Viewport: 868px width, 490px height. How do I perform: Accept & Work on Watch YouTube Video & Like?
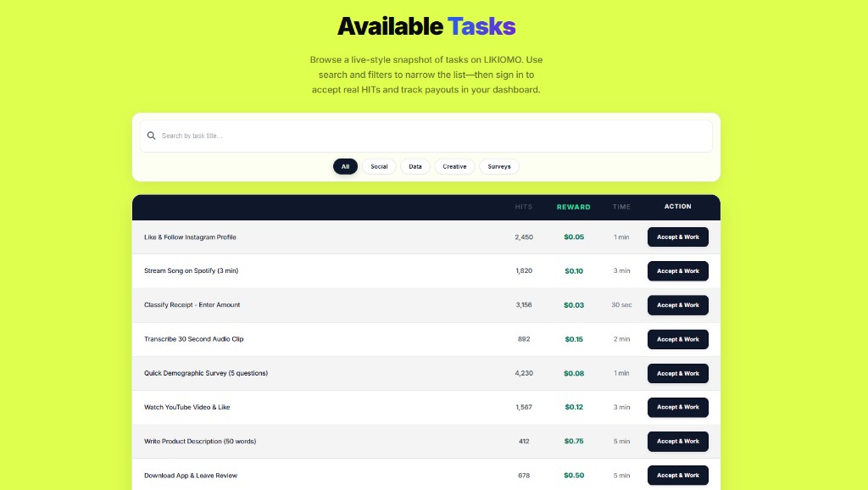678,408
